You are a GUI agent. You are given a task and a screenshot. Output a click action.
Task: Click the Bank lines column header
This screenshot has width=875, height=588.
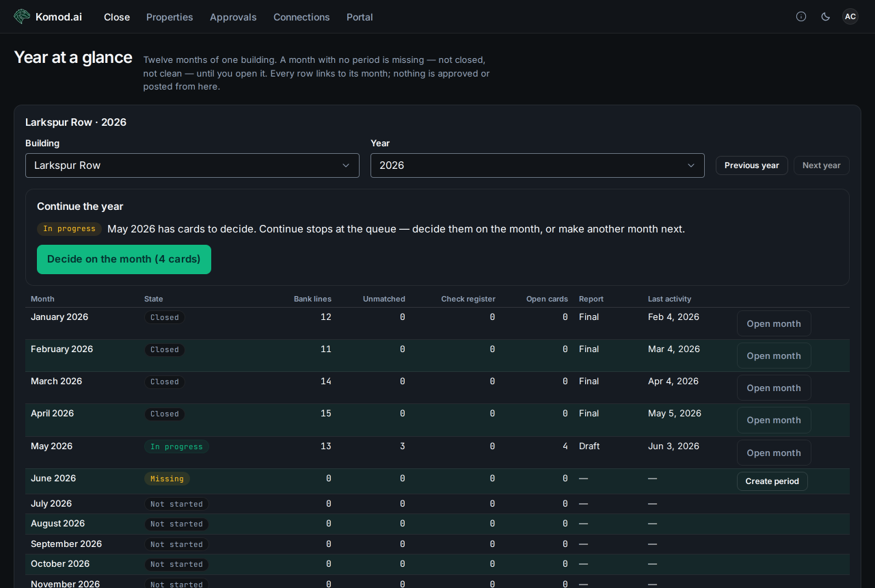[x=312, y=299]
